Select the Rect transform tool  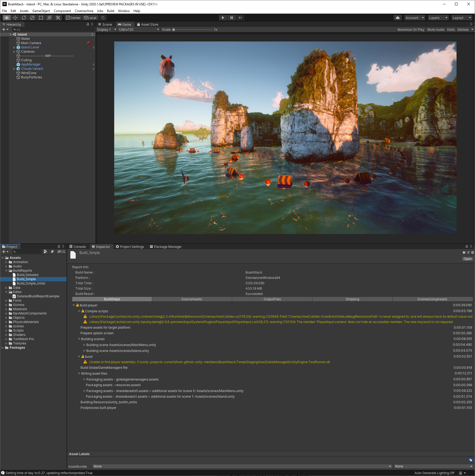[41, 18]
